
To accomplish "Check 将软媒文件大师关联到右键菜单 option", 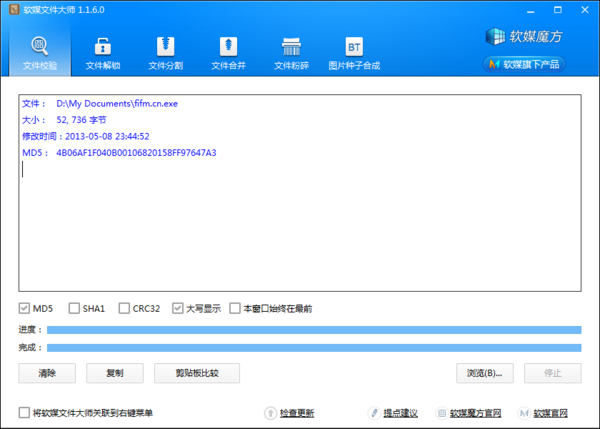I will pyautogui.click(x=24, y=413).
